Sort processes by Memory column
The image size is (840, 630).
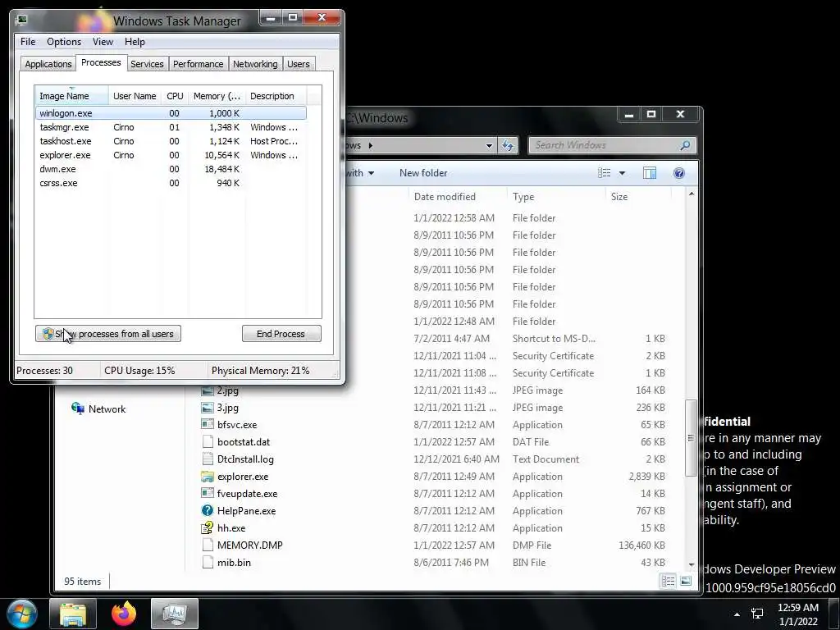[217, 96]
